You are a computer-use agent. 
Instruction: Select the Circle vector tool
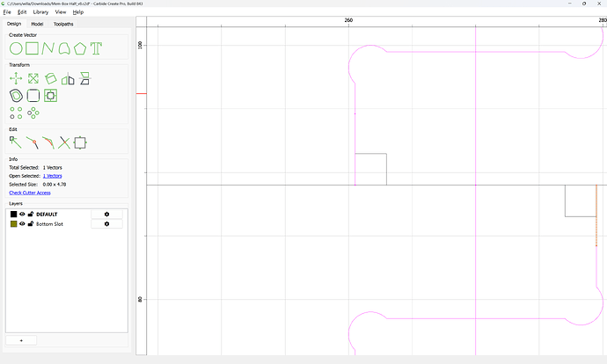pyautogui.click(x=16, y=48)
